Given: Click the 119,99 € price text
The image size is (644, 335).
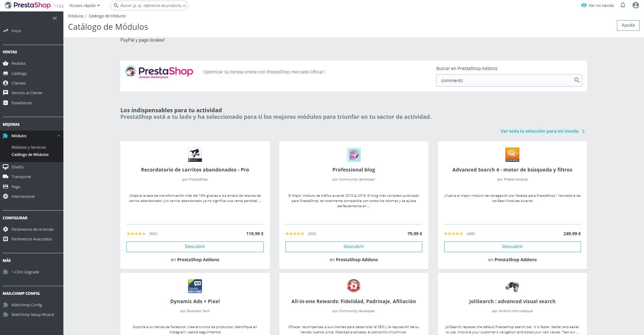Looking at the screenshot, I should [255, 234].
